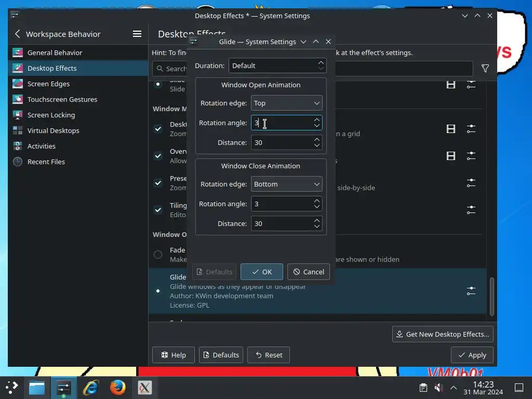532x399 pixels.
Task: Open the Window Close rotation edge dropdown
Action: click(x=287, y=184)
